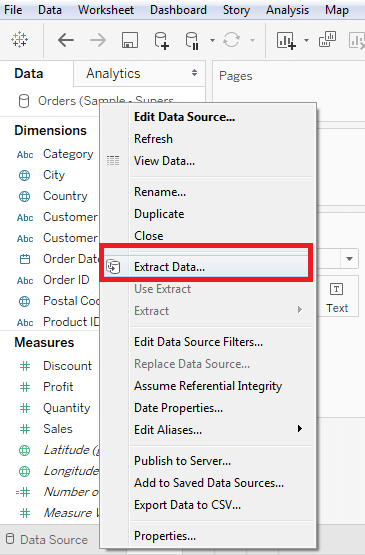Expand the Extract submenu arrow
The width and height of the screenshot is (365, 555).
pos(300,310)
